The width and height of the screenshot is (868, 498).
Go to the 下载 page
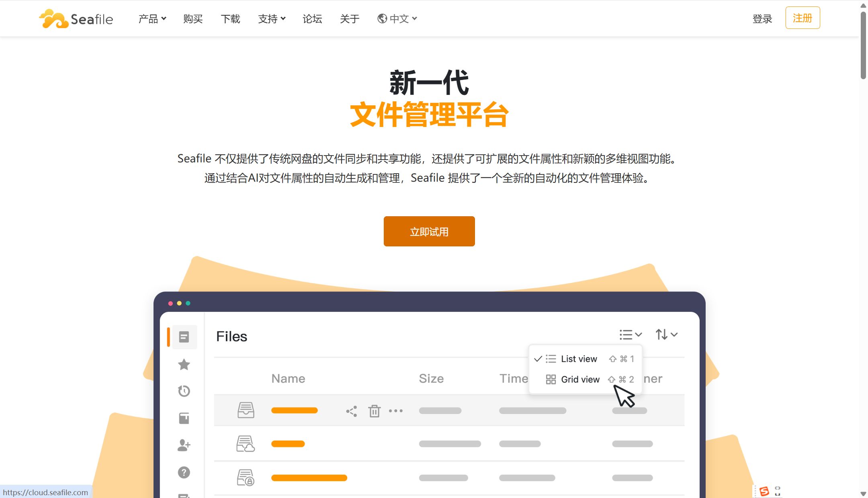230,18
